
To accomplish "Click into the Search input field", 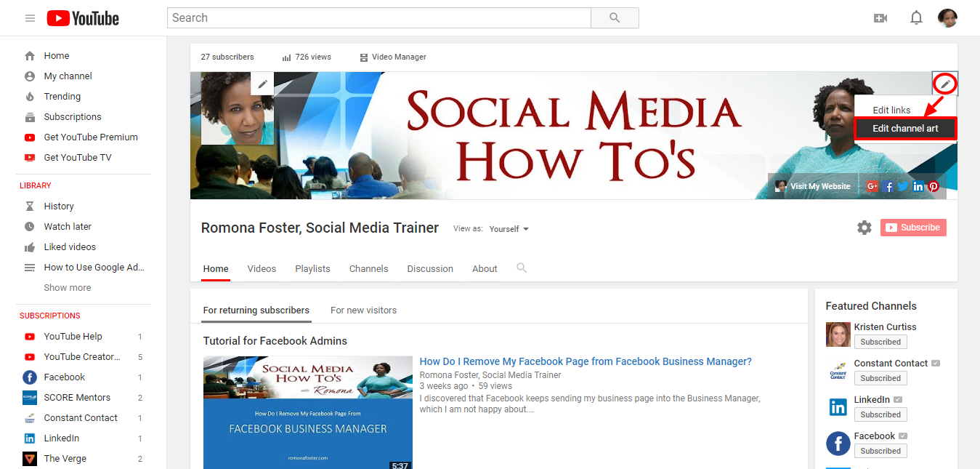I will tap(379, 18).
